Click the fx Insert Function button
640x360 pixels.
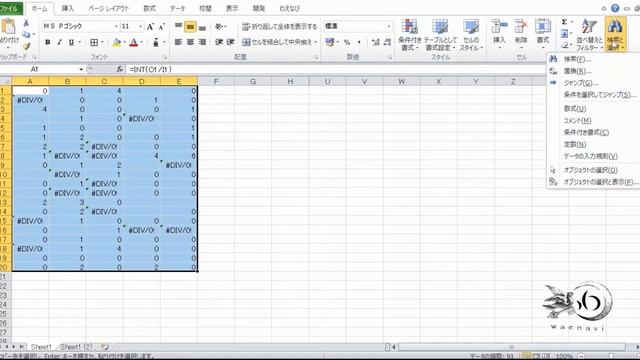(119, 69)
